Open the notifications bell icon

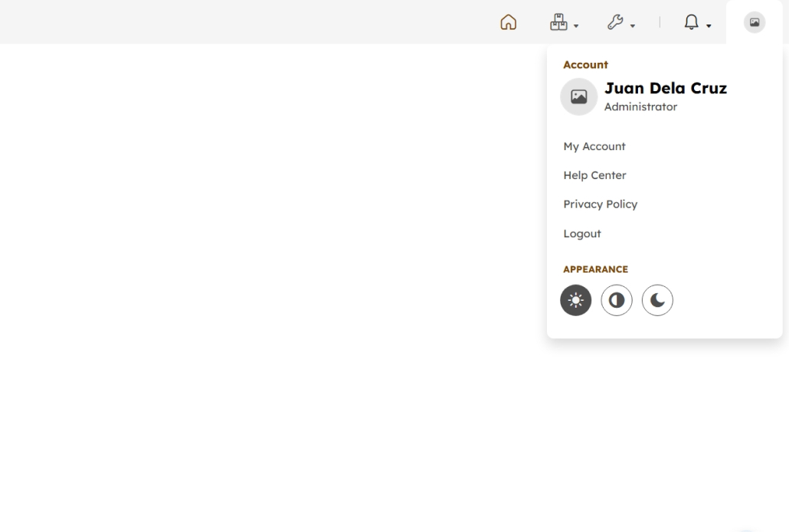click(692, 22)
